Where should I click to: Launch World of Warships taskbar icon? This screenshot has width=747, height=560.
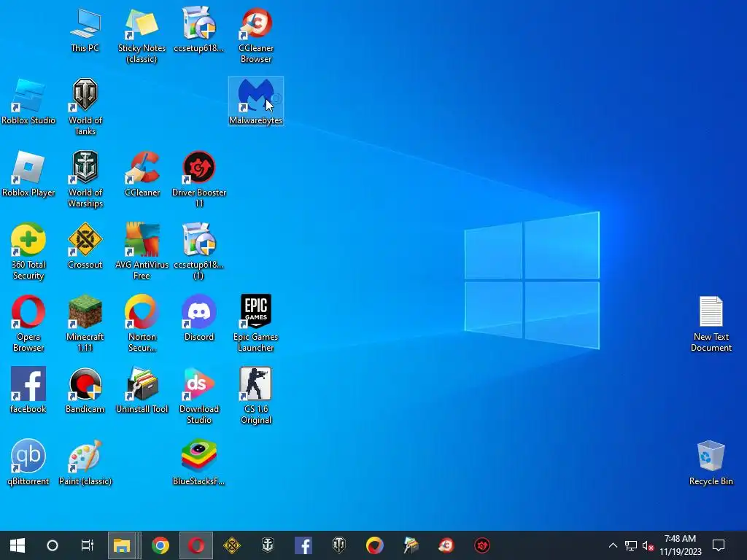click(268, 545)
